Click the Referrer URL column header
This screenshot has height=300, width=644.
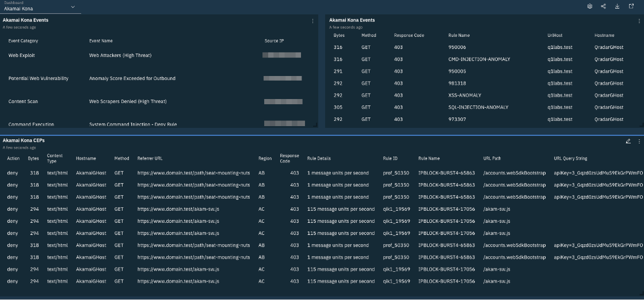(150, 158)
